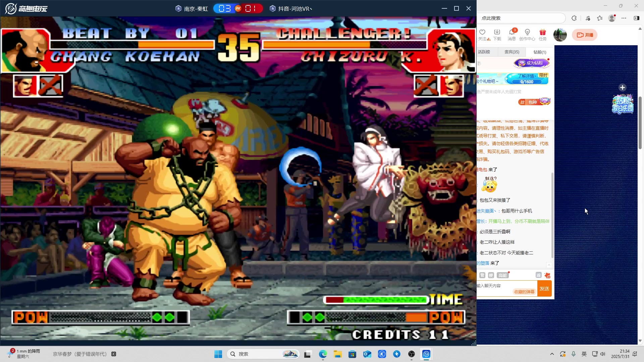Switch to the 贵宾(35) tab
The height and width of the screenshot is (362, 644).
[512, 52]
